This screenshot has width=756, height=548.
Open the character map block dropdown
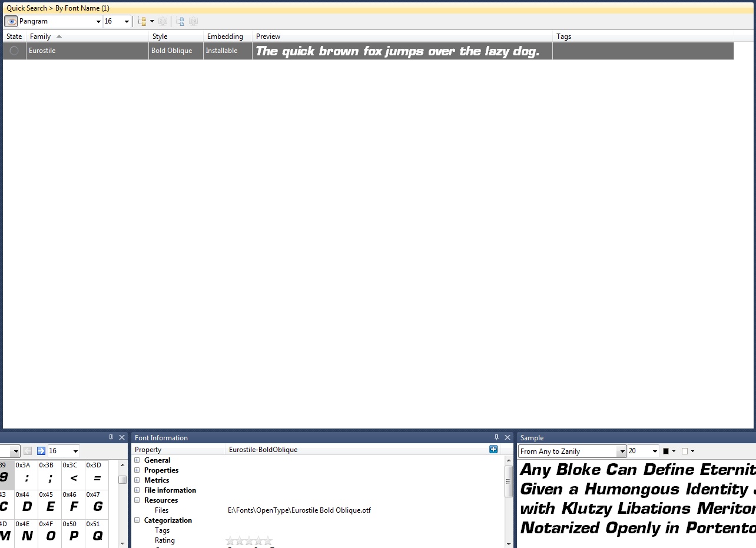[16, 451]
